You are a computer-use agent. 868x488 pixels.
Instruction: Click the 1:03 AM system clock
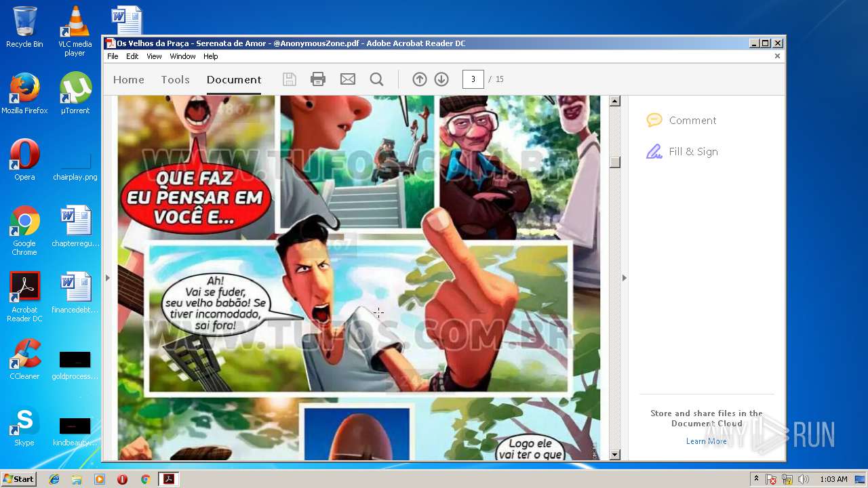(x=833, y=479)
